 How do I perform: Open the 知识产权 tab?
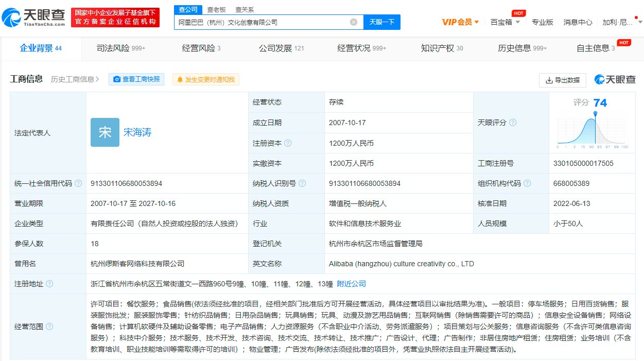pos(442,48)
